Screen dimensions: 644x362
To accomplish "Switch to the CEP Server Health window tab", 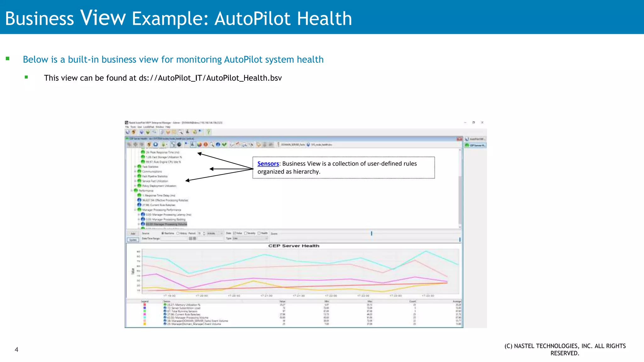I will click(x=475, y=145).
